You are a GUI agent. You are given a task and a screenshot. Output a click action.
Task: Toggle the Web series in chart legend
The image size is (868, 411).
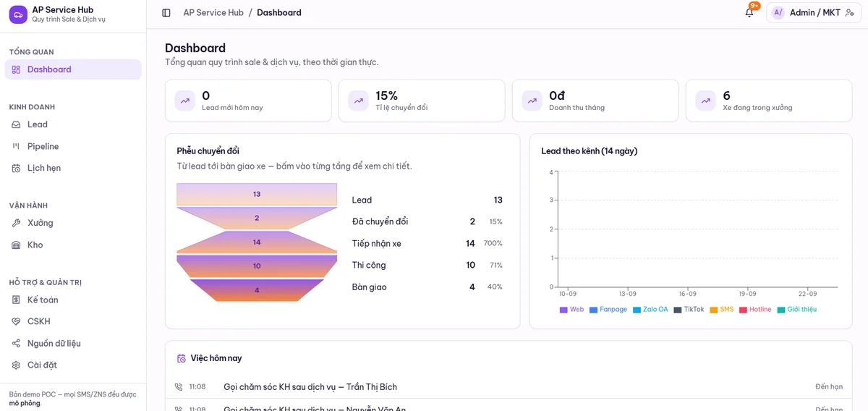coord(571,310)
